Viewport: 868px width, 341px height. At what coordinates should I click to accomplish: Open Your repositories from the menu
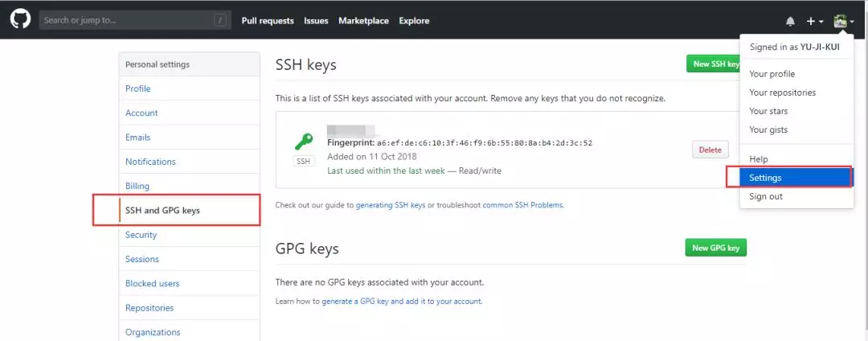[782, 92]
